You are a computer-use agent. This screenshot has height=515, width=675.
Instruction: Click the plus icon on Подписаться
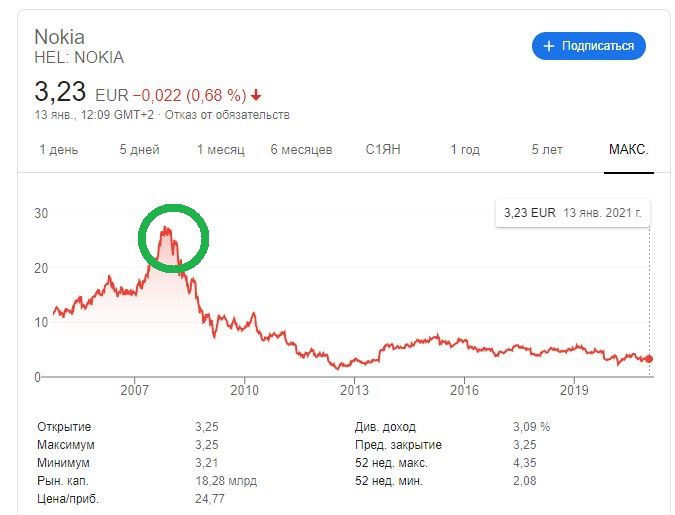coord(548,46)
